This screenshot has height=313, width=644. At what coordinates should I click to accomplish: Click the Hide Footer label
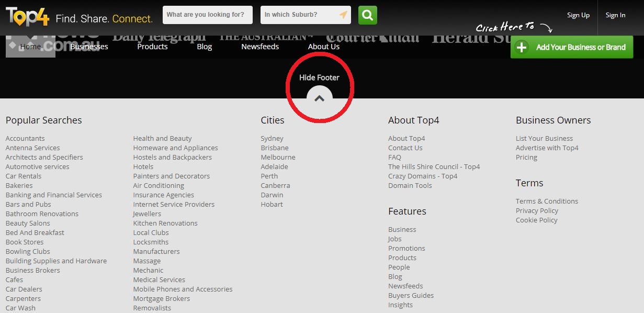click(319, 77)
